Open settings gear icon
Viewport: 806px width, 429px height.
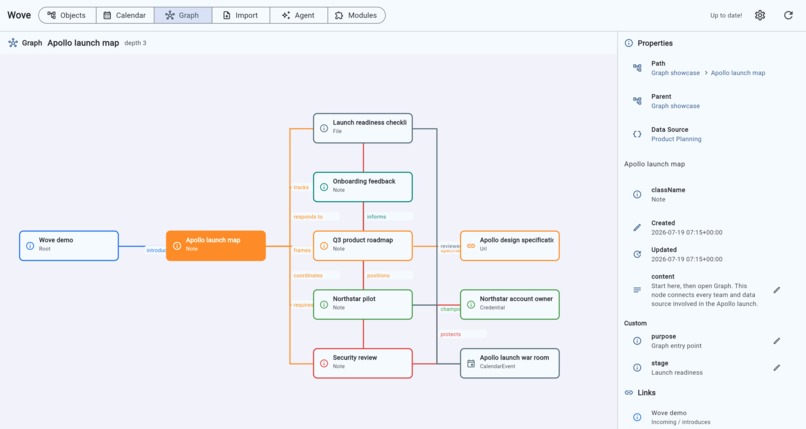[760, 15]
